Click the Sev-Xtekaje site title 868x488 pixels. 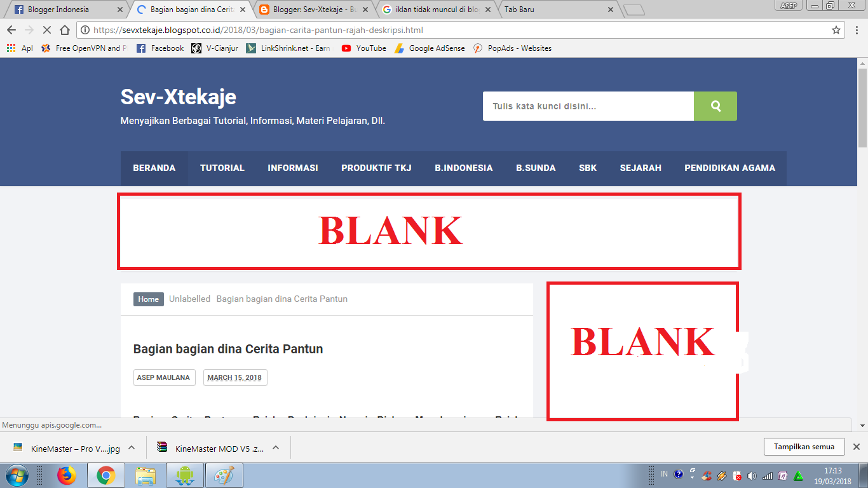[179, 97]
